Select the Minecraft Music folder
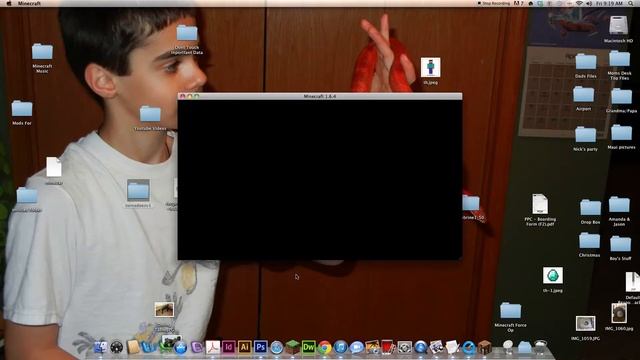 click(x=42, y=52)
